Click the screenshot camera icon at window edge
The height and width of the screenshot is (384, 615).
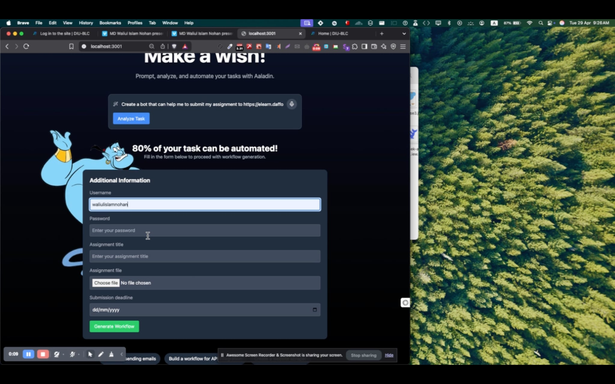(406, 302)
